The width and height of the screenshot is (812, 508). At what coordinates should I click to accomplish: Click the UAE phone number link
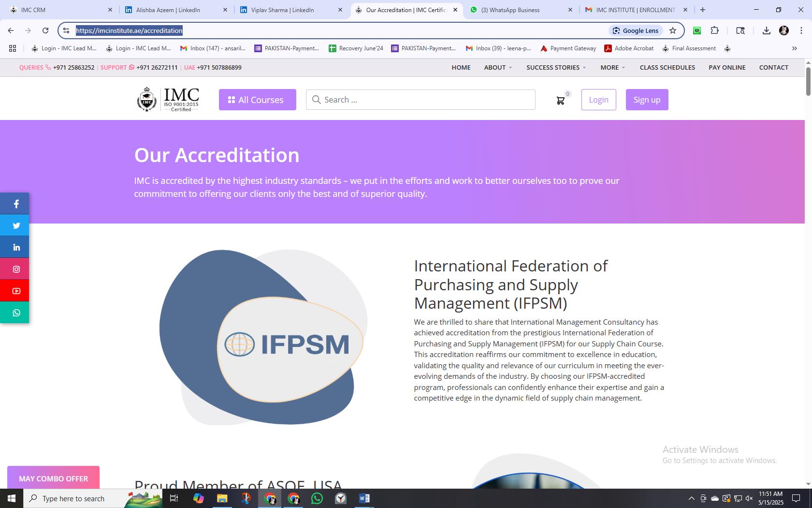tap(219, 67)
